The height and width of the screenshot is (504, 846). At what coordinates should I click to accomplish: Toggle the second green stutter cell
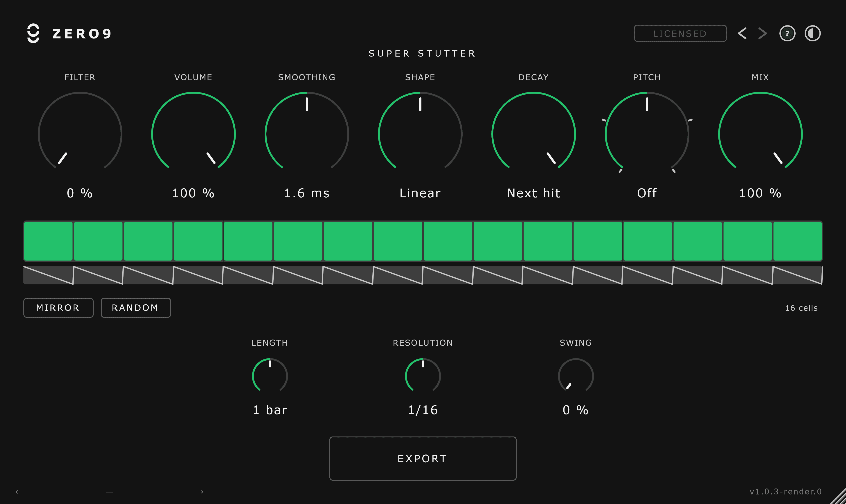(x=98, y=241)
